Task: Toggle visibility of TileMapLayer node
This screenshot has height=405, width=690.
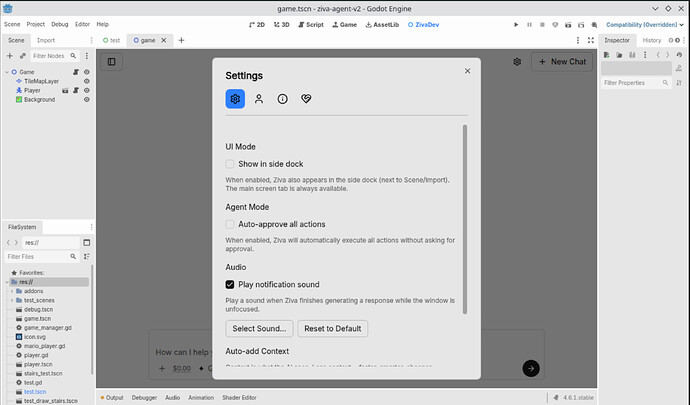Action: click(87, 81)
